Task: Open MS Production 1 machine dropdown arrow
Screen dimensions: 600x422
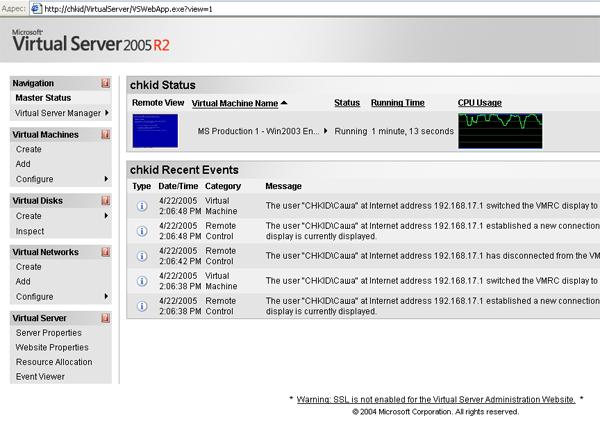Action: [x=324, y=131]
